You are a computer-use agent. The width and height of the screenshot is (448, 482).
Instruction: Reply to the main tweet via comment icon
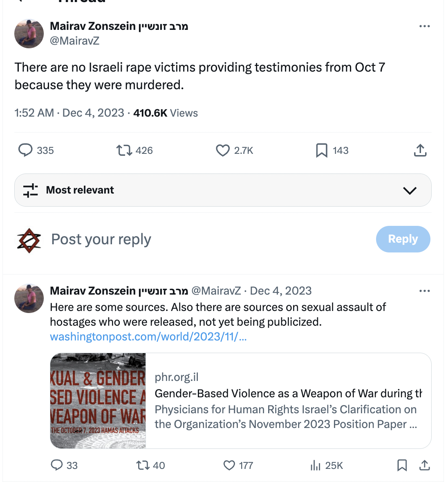point(25,150)
